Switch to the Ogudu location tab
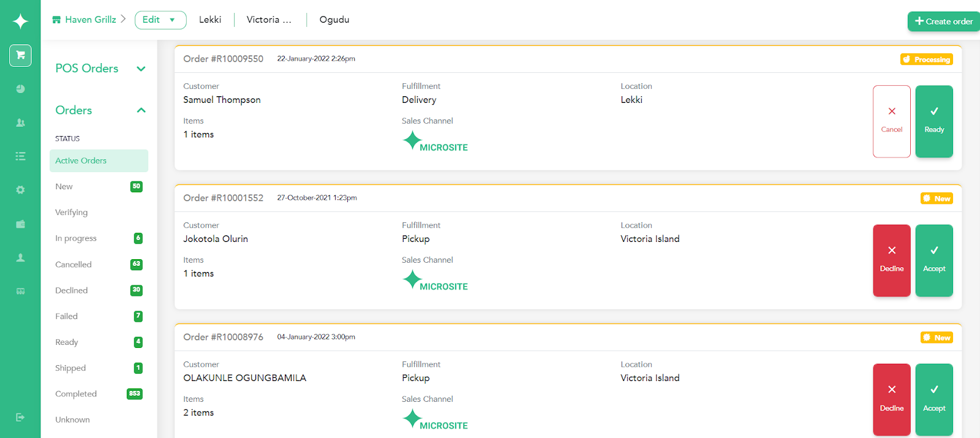Screen dimensions: 980x438 coord(334,20)
